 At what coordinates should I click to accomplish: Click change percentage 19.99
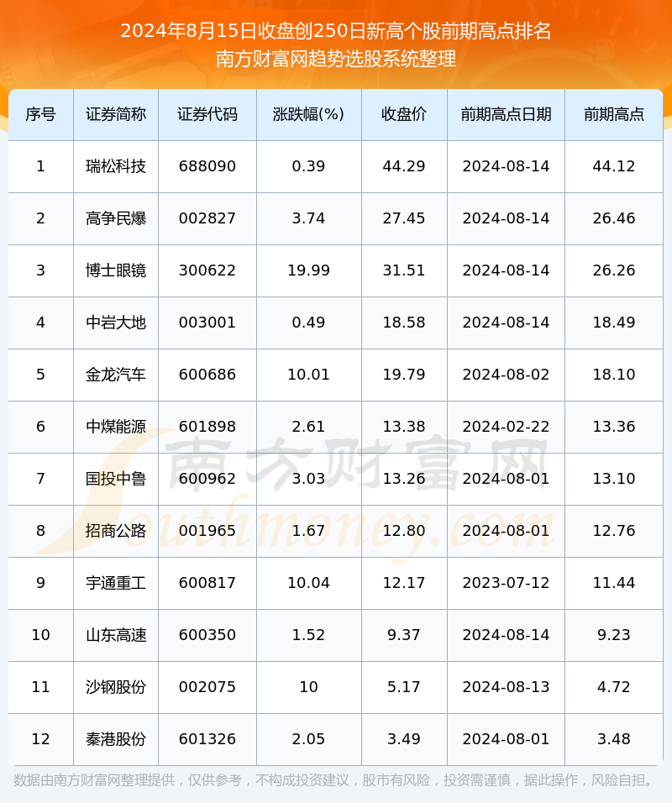[308, 270]
